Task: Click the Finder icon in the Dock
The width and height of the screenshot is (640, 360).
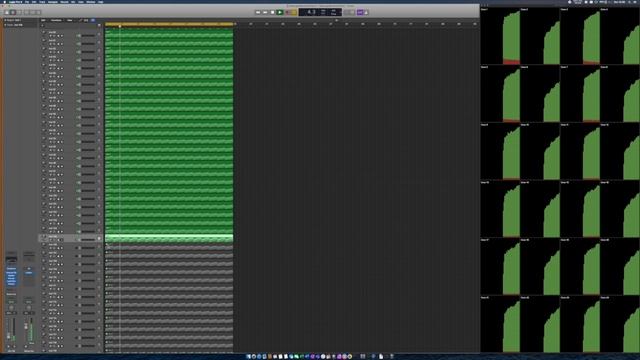Action: tap(248, 356)
